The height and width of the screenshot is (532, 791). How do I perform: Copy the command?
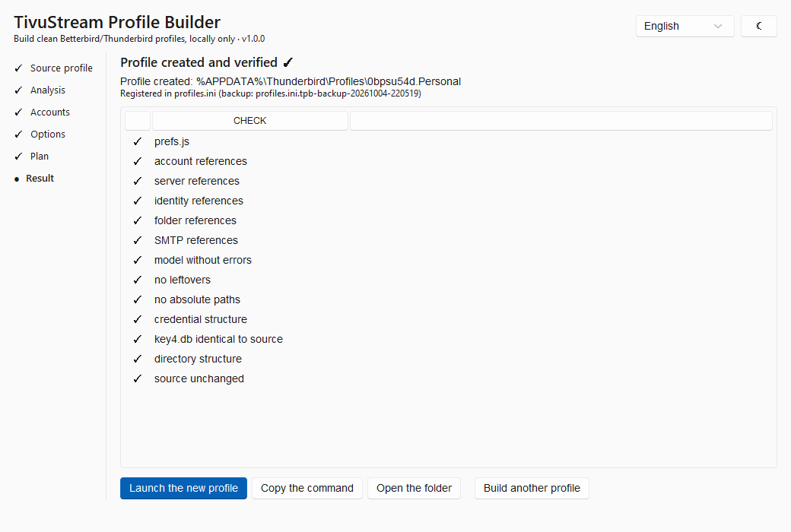coord(307,488)
